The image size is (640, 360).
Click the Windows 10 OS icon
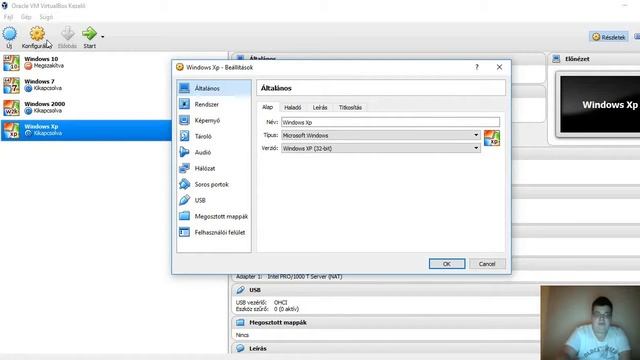11,63
